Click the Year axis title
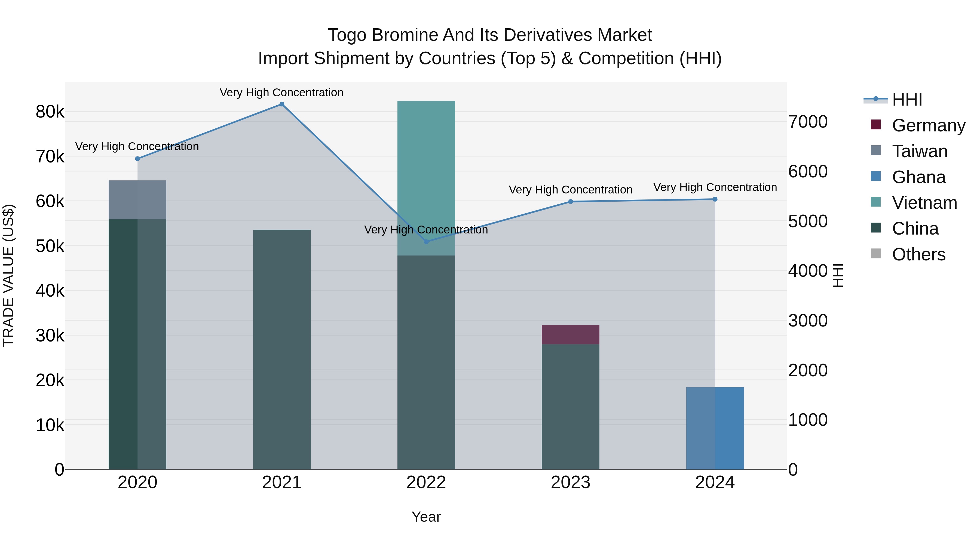This screenshot has height=551, width=980. (426, 517)
